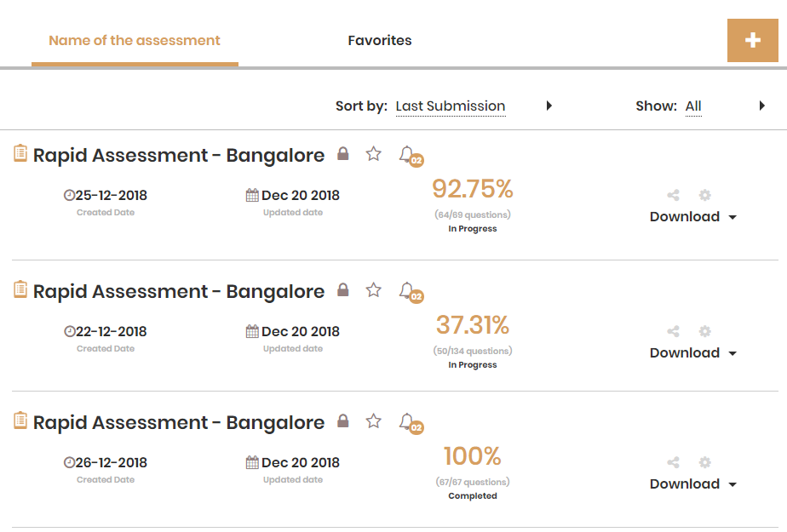Expand Download menu for the completed assessment

click(693, 483)
